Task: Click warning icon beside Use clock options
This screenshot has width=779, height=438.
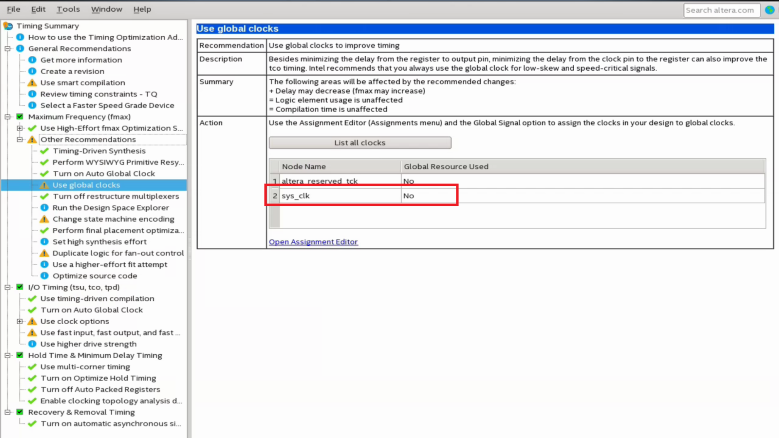Action: pos(32,321)
